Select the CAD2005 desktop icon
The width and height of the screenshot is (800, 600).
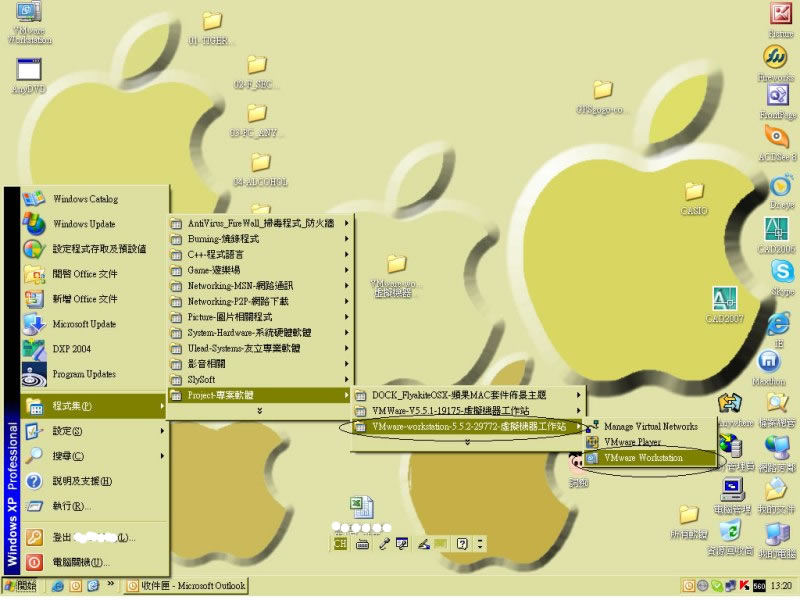[776, 235]
